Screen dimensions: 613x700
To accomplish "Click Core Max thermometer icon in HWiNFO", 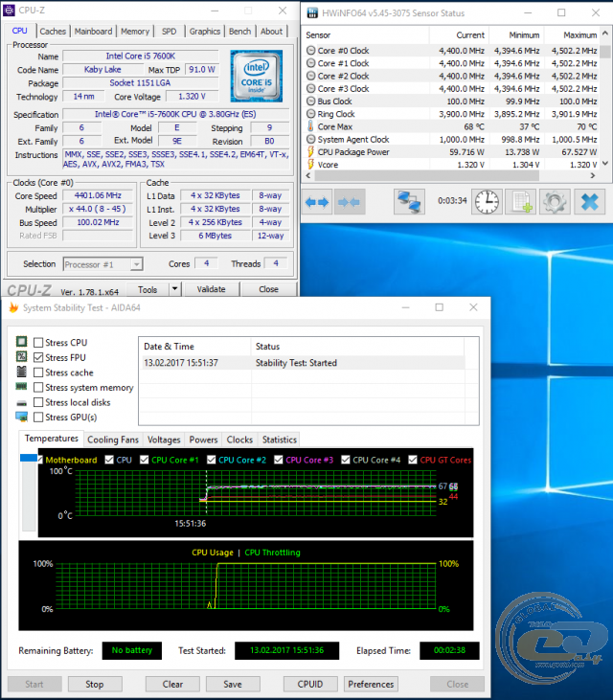I will [x=310, y=126].
